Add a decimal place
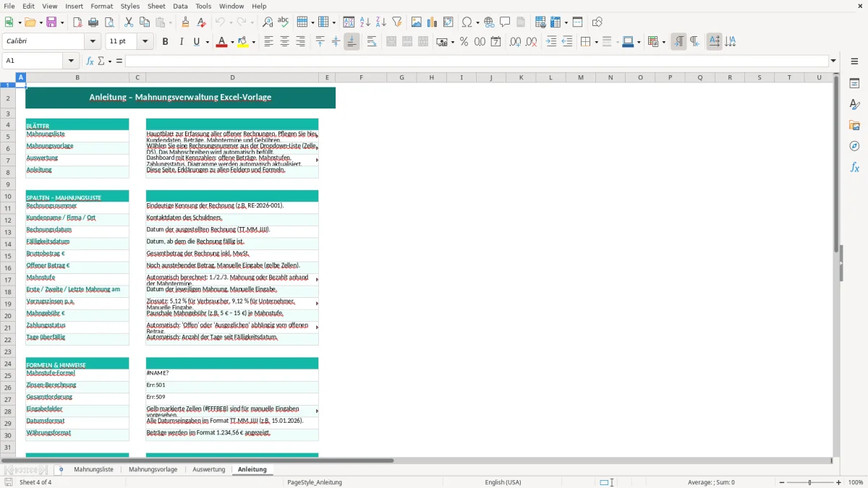 [515, 42]
